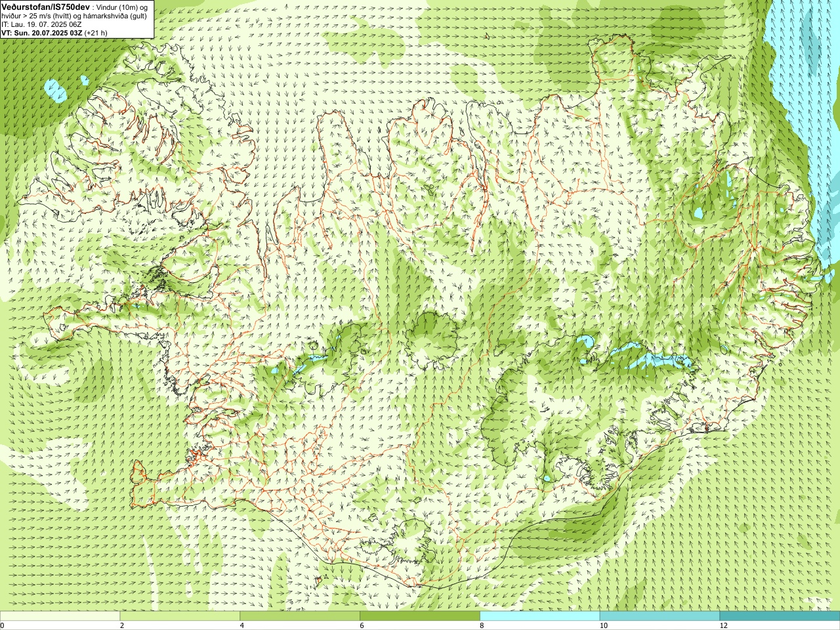Viewport: 840px width, 630px height.
Task: Click the legend tick label '10'
Action: 604,626
